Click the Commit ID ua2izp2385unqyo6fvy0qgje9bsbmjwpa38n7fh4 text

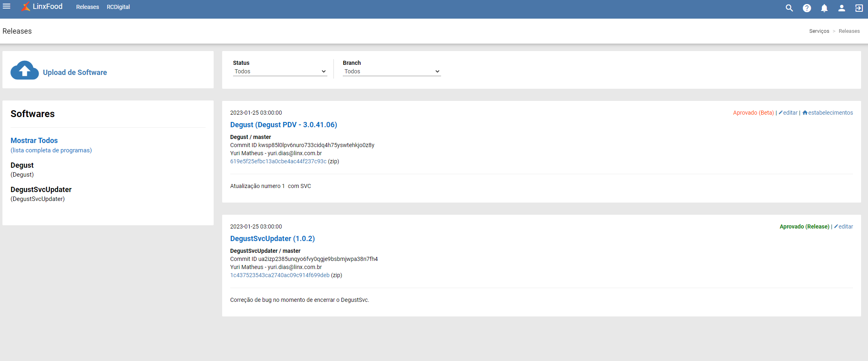(304, 259)
